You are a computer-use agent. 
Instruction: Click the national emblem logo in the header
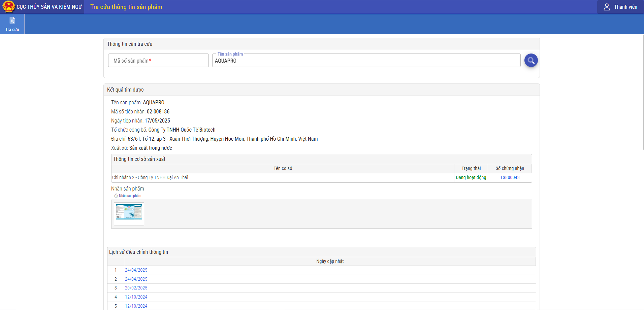pos(8,7)
